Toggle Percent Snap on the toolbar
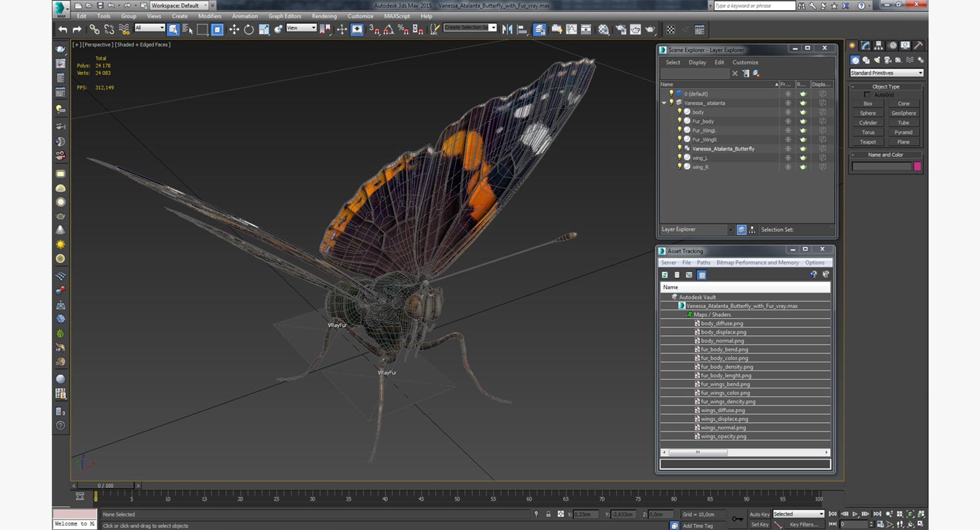 (403, 30)
